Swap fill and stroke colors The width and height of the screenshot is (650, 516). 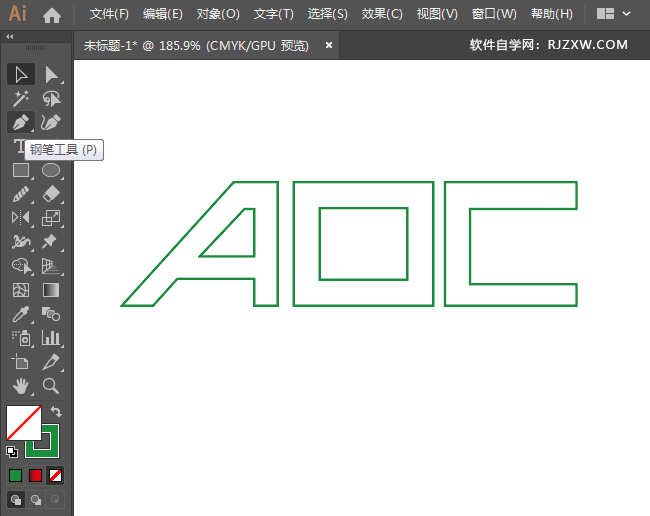(56, 412)
